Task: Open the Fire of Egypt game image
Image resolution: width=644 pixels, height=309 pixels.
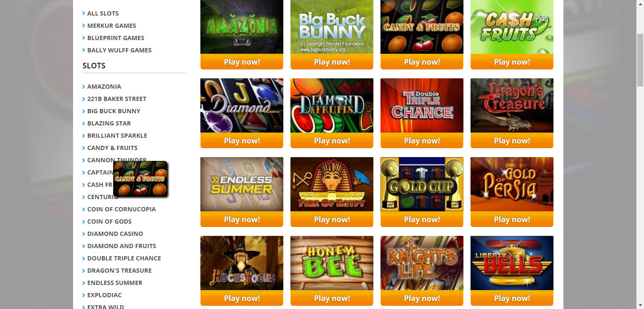Action: coord(332,184)
